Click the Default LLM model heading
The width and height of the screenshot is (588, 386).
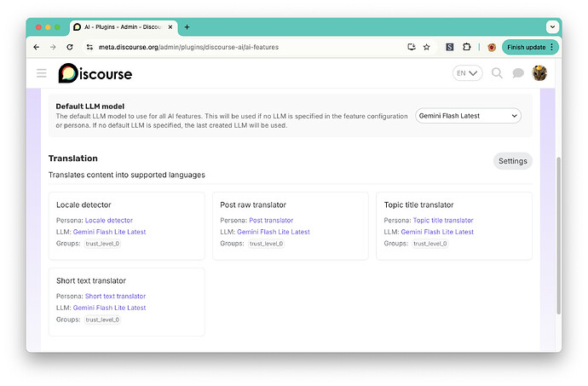(x=90, y=107)
